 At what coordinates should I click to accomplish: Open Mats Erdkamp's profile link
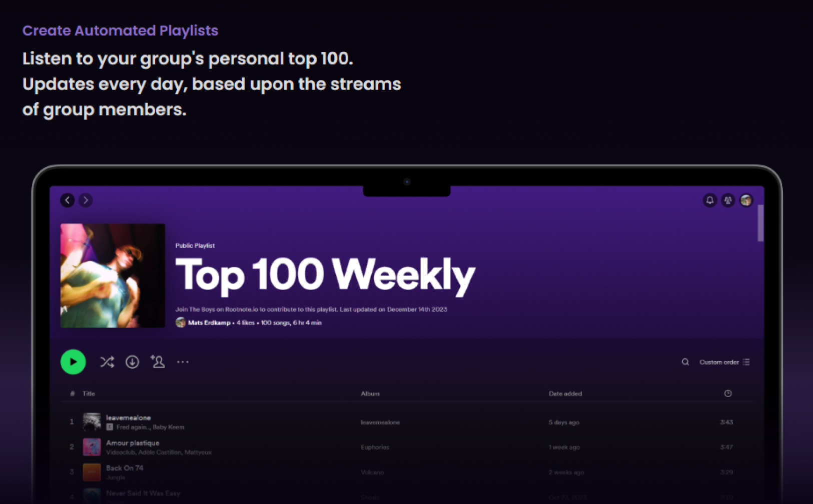pos(209,322)
